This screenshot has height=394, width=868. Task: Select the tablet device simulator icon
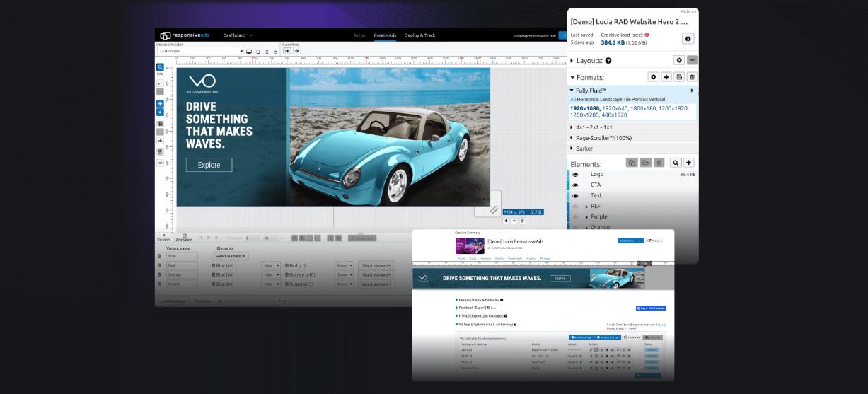(x=258, y=52)
